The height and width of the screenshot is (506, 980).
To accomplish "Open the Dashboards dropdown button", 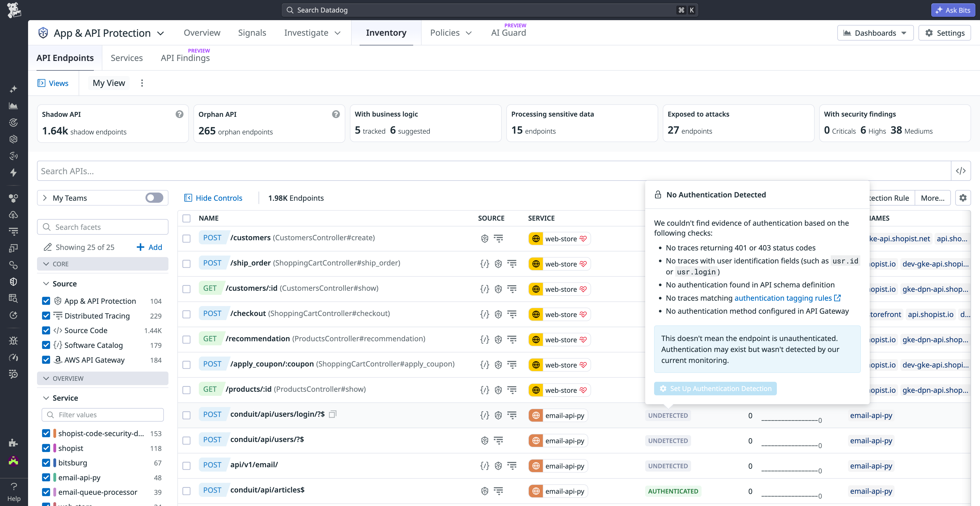I will pyautogui.click(x=875, y=33).
